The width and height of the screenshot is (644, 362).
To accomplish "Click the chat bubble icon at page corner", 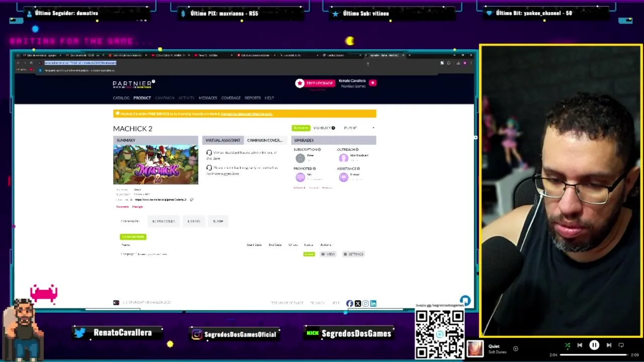I will click(465, 301).
